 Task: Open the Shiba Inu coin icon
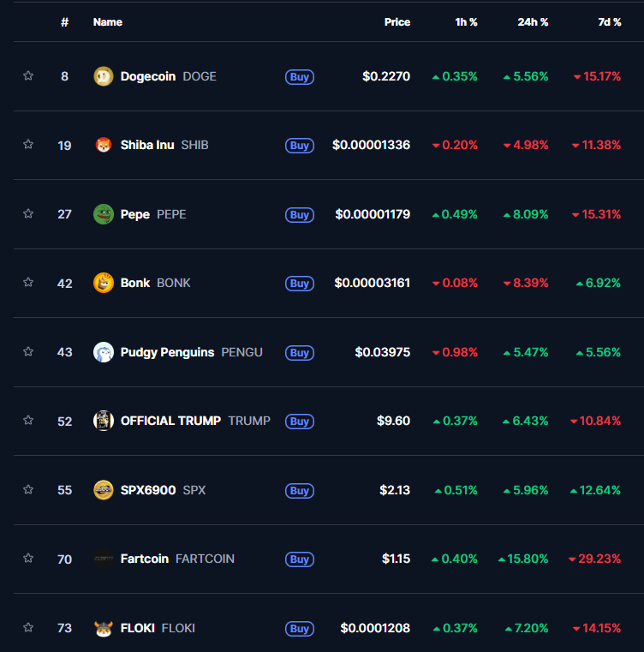pos(103,145)
